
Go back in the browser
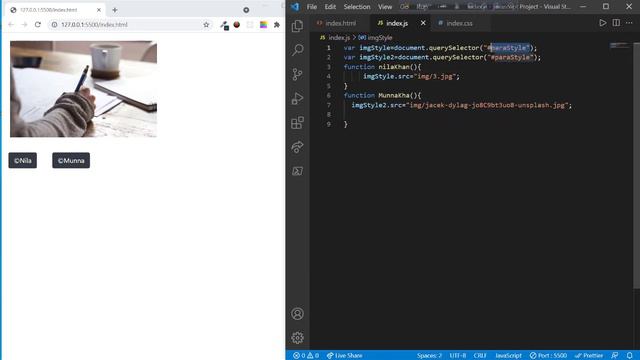coord(11,24)
